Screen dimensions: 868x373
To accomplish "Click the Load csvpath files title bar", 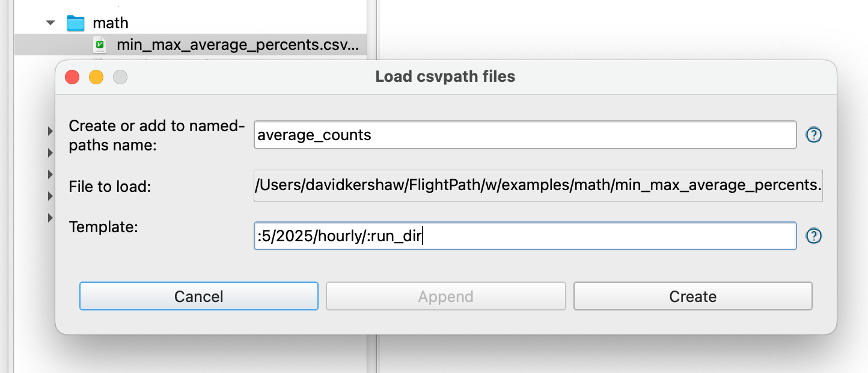I will [x=445, y=77].
